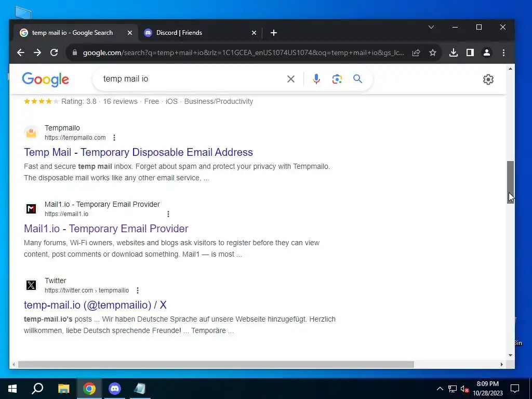Open the muted volume tray icon
This screenshot has width=532, height=399.
click(x=465, y=389)
